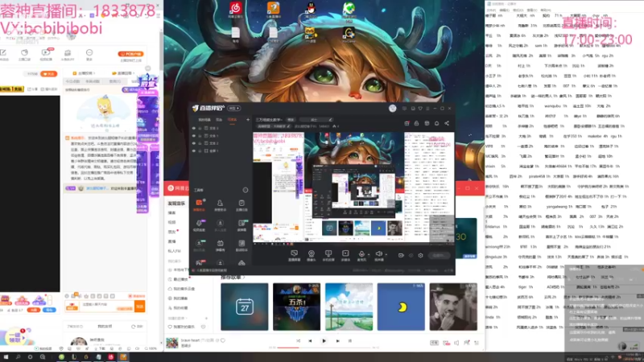Viewport: 644px width, 362px height.
Task: Click the start live button in streaming app
Action: click(439, 255)
